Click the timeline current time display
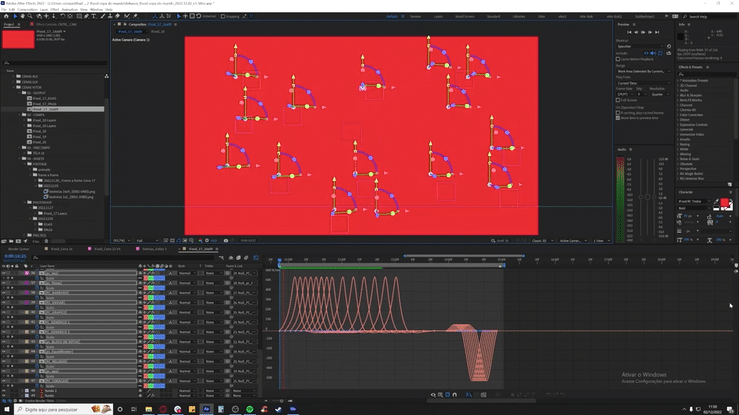739x415 pixels. click(15, 256)
